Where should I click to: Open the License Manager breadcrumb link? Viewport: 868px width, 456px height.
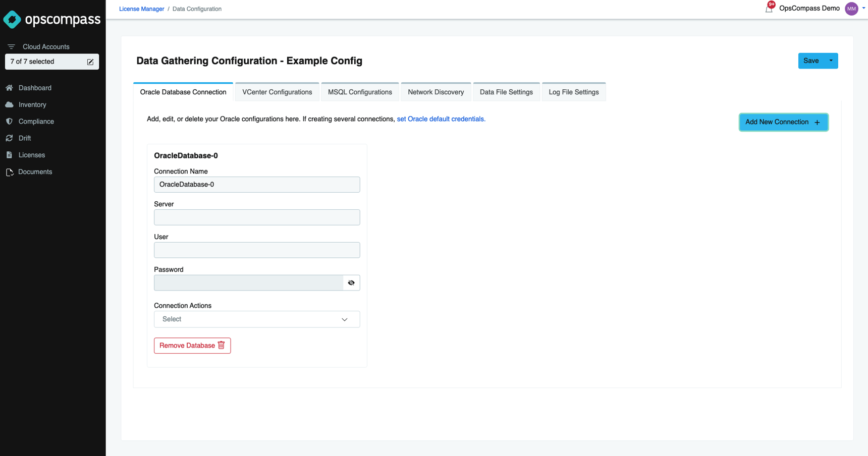click(x=142, y=9)
